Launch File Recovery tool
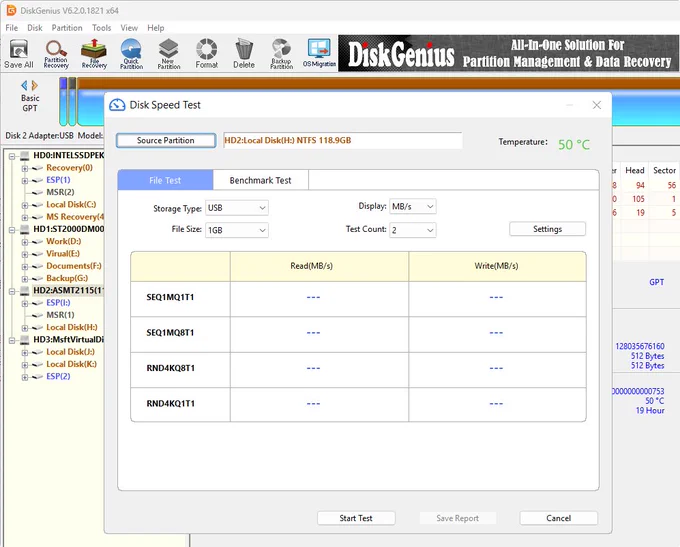Viewport: 680px width, 547px height. [94, 54]
